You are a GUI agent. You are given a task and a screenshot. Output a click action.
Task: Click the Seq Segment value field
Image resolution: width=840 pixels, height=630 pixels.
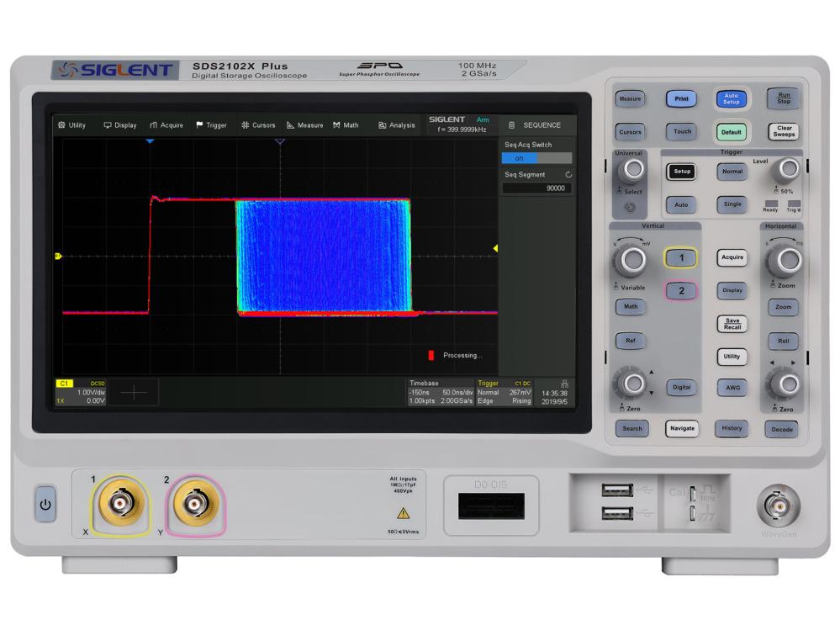(x=536, y=188)
